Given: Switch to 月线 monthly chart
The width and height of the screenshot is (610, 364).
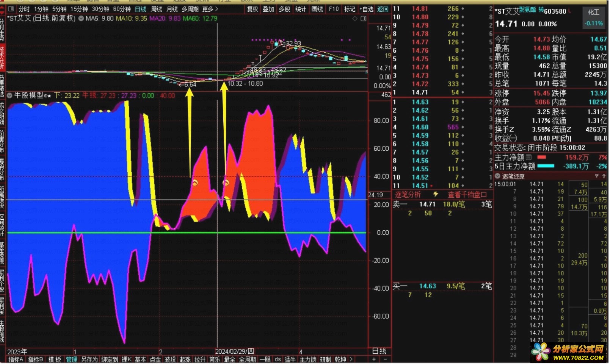Looking at the screenshot, I should click(x=172, y=9).
